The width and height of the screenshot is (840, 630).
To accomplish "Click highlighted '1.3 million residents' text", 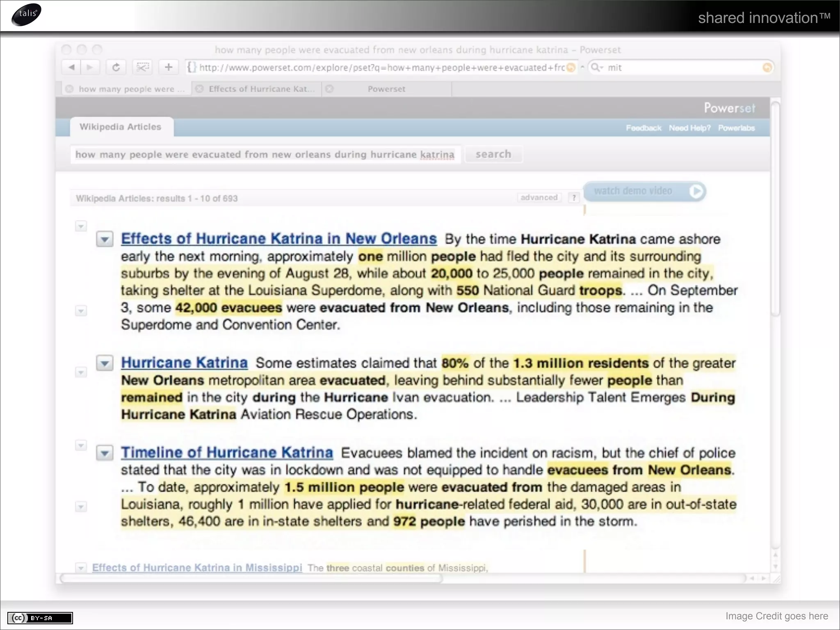I will click(x=581, y=363).
